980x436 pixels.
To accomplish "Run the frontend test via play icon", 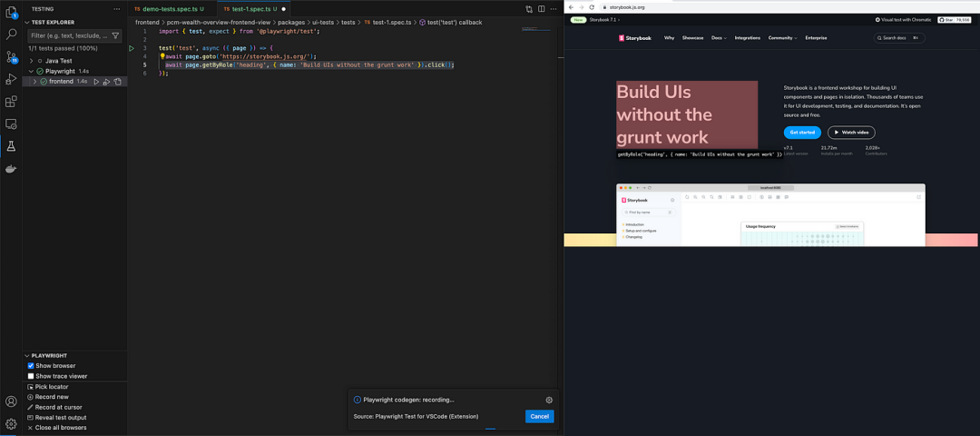I will click(x=96, y=82).
